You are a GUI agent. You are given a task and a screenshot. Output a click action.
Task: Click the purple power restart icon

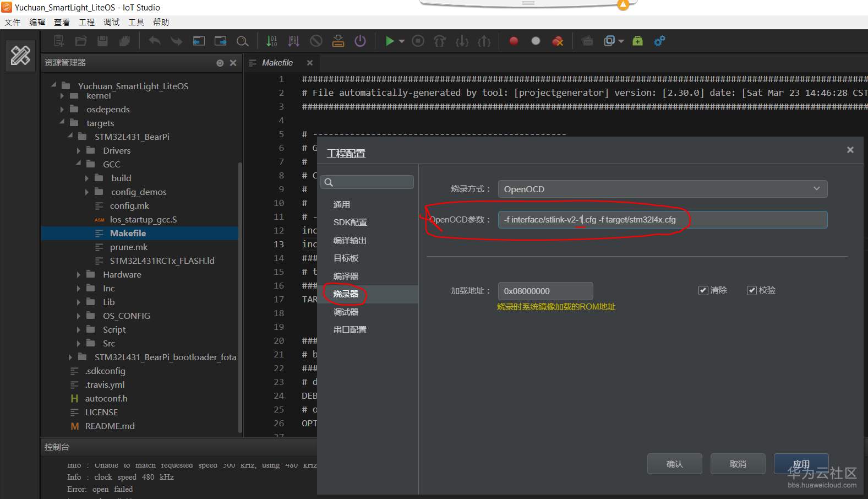click(360, 41)
